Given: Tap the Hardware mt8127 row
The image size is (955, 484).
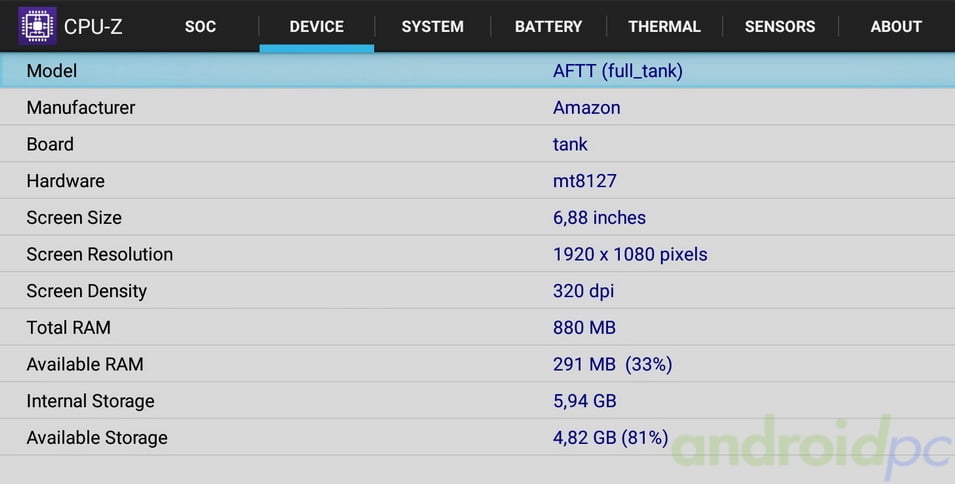Looking at the screenshot, I should point(477,181).
